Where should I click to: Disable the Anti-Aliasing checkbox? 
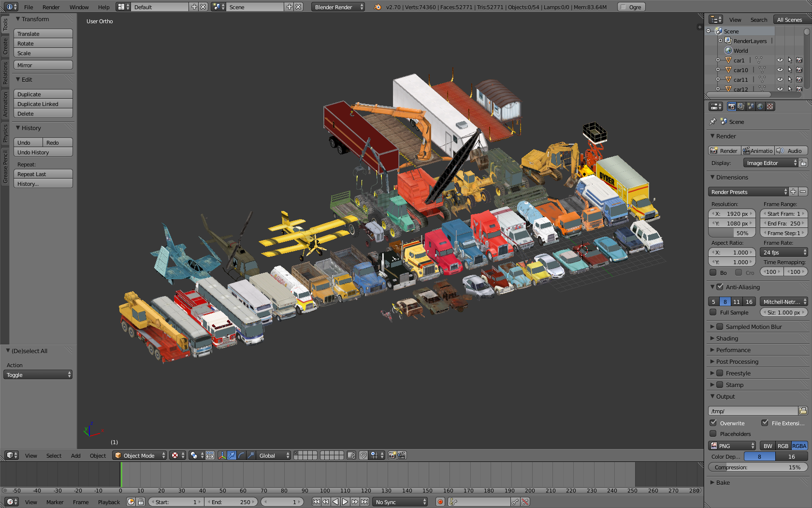(x=720, y=287)
